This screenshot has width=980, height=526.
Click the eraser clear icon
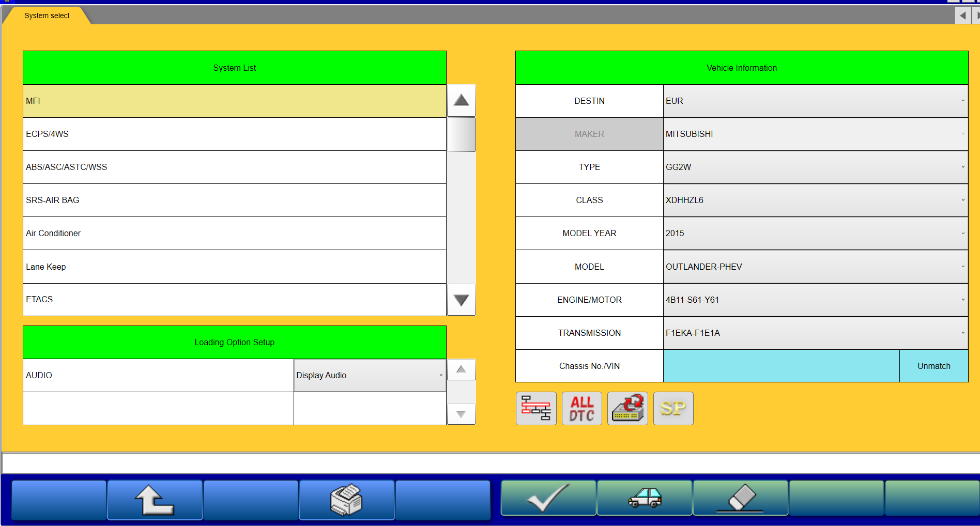(740, 498)
